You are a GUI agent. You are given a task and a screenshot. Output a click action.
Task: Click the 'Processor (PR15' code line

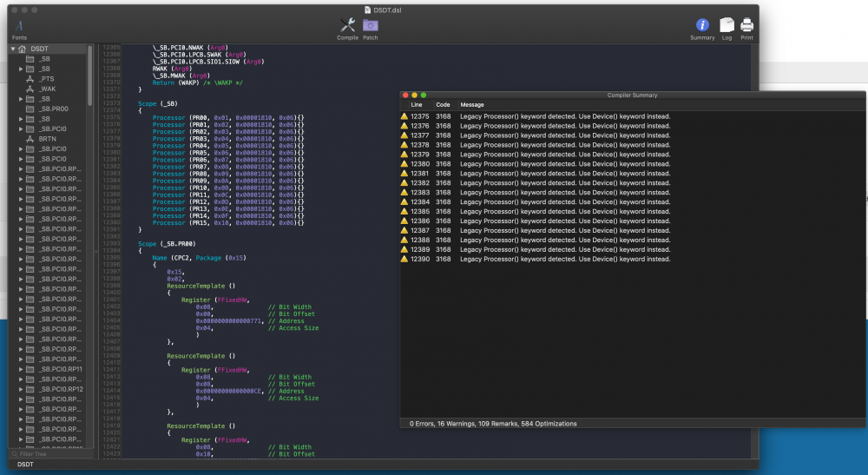(228, 222)
